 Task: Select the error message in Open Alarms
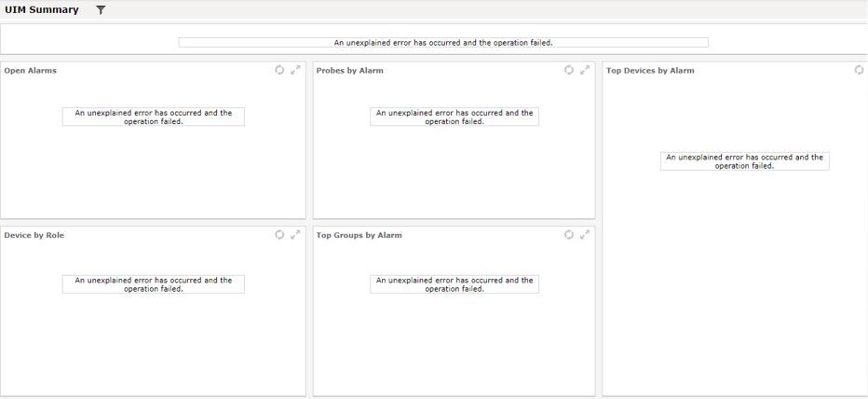click(154, 117)
